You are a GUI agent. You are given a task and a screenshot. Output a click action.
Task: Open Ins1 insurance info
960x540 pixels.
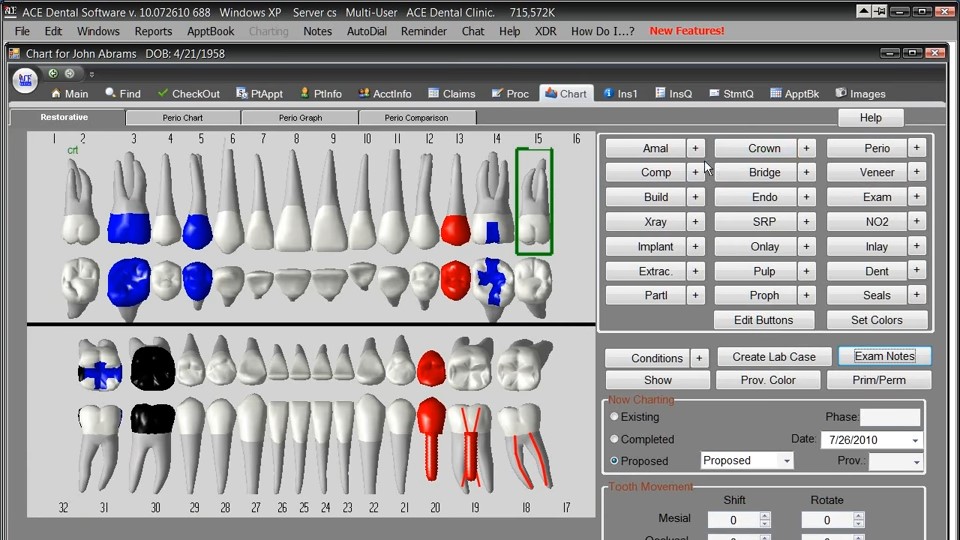point(621,94)
